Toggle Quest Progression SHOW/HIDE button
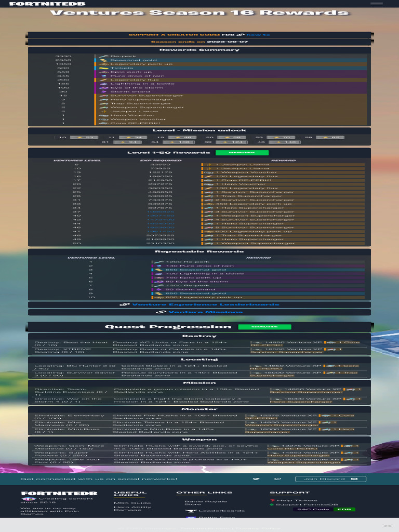399x532 pixels. tap(264, 327)
